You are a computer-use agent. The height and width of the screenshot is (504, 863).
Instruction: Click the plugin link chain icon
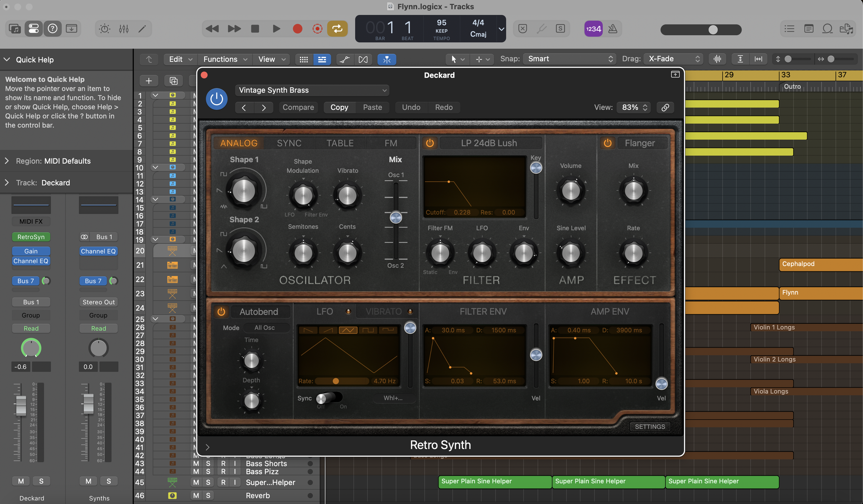tap(665, 107)
